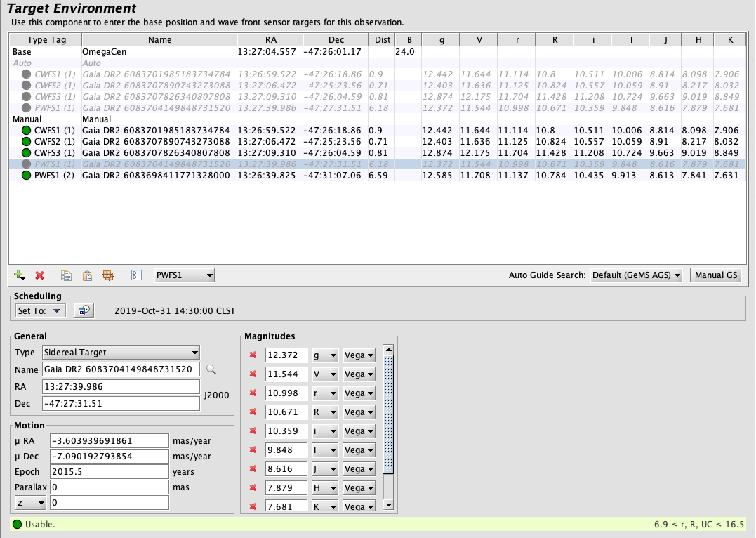
Task: Click the Type Tag column header
Action: coord(46,40)
